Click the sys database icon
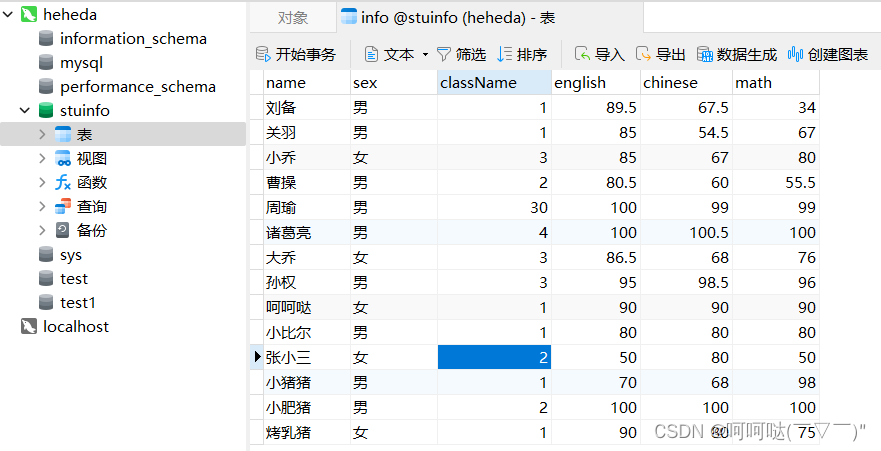This screenshot has width=881, height=451. [x=46, y=255]
